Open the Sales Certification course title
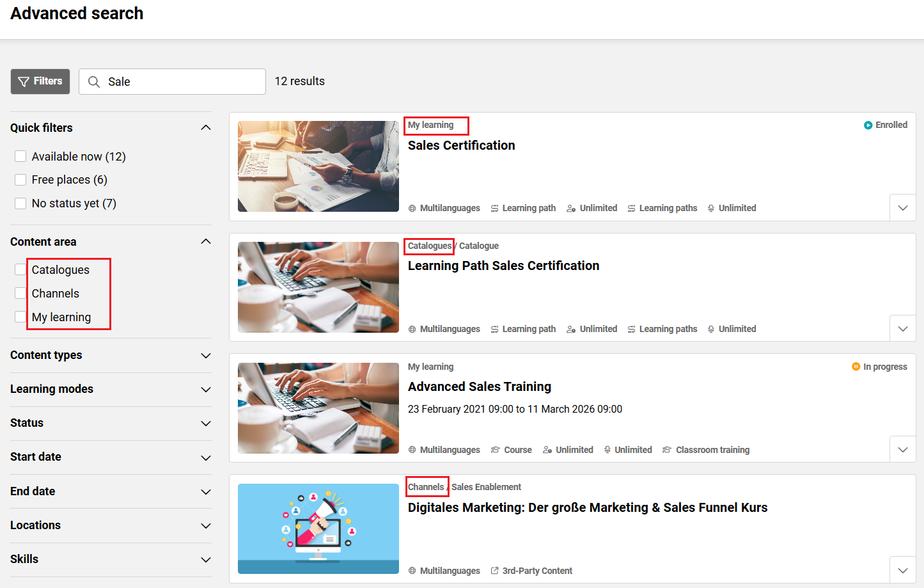This screenshot has width=924, height=588. click(x=461, y=146)
